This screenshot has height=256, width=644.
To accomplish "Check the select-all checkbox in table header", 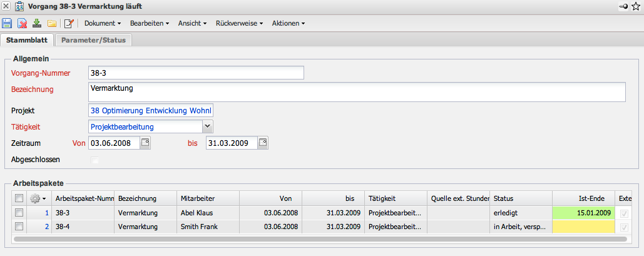I will tap(19, 198).
